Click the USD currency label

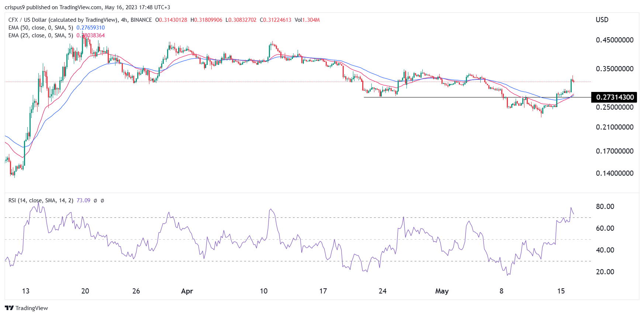point(602,20)
